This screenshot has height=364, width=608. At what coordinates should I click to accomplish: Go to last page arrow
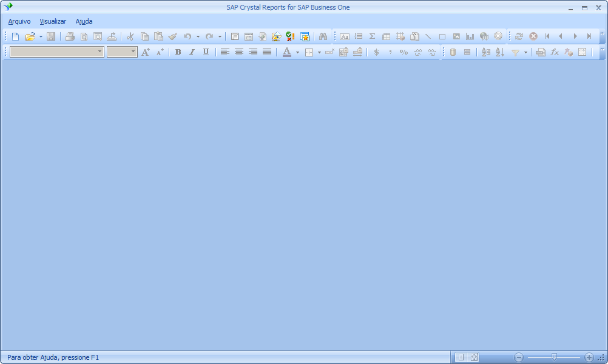coord(589,36)
